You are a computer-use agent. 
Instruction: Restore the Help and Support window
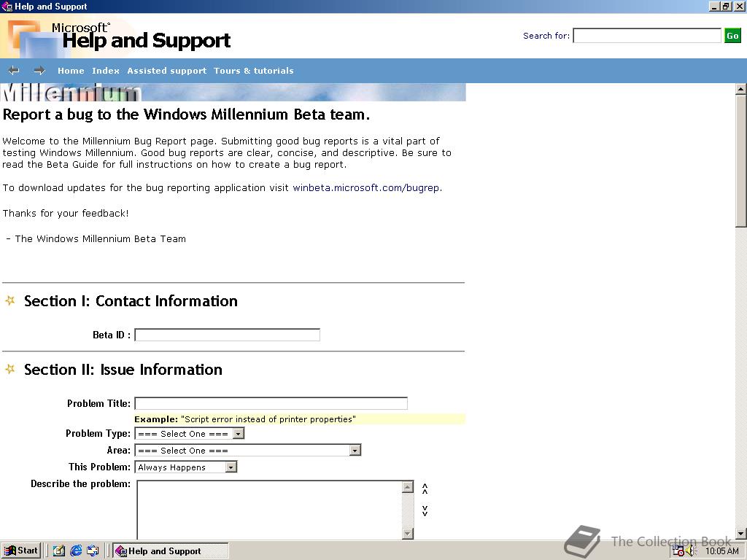[726, 6]
